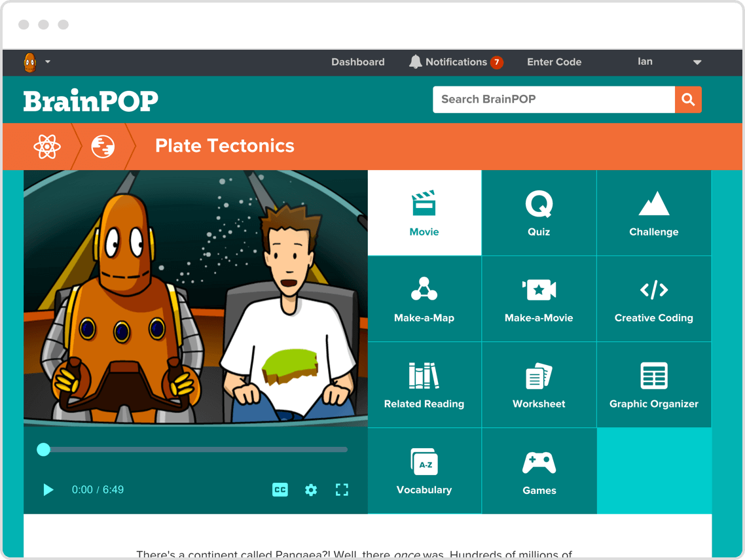Open Notifications with 7 alerts
The image size is (745, 560).
[x=456, y=62]
